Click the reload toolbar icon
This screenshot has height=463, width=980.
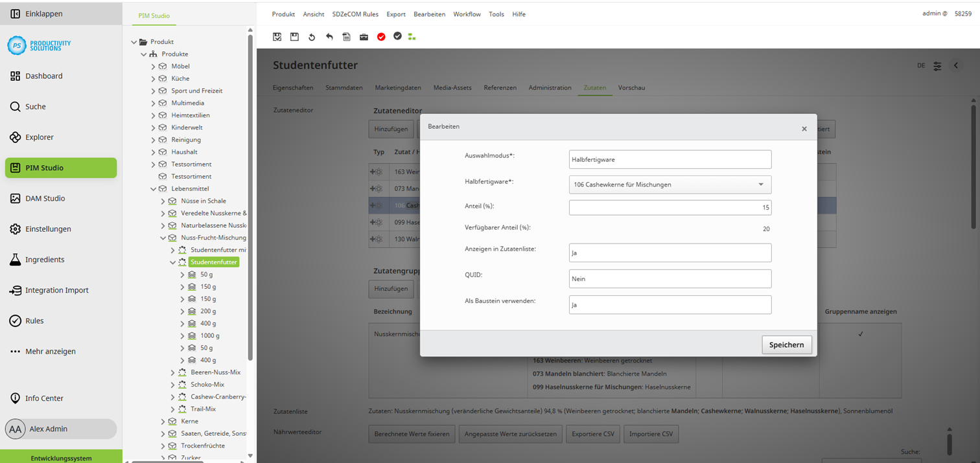(311, 37)
